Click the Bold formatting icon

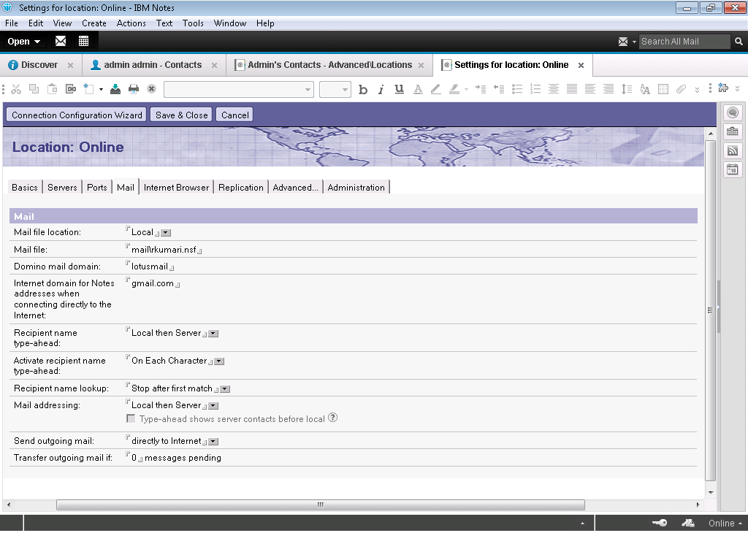pyautogui.click(x=363, y=89)
